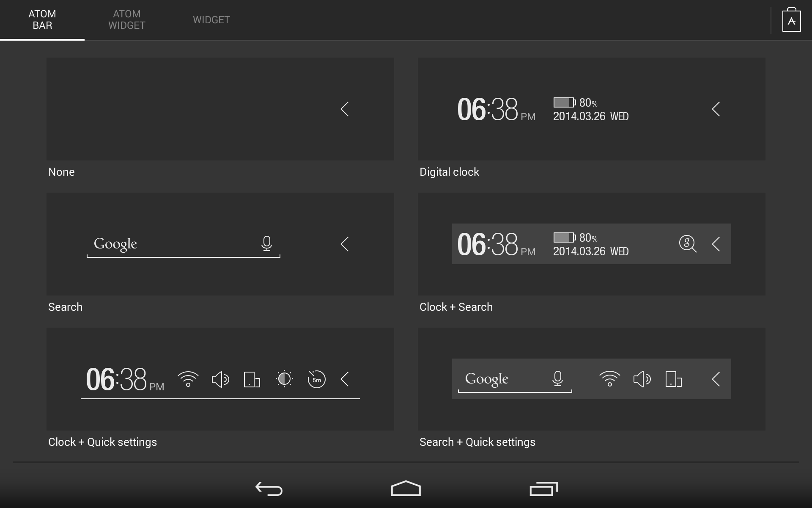Click the 'Search + Quick settings' label
Image resolution: width=812 pixels, height=508 pixels.
(x=477, y=442)
